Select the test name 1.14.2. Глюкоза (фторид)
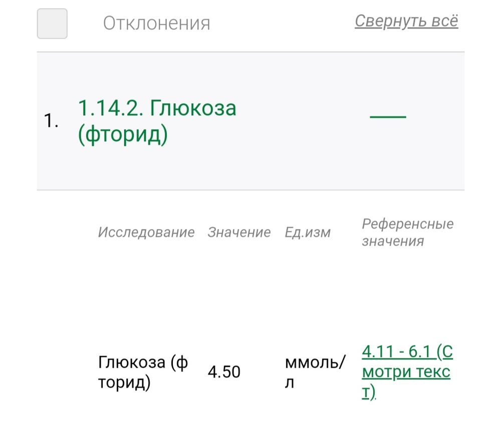The height and width of the screenshot is (448, 501). (x=159, y=121)
